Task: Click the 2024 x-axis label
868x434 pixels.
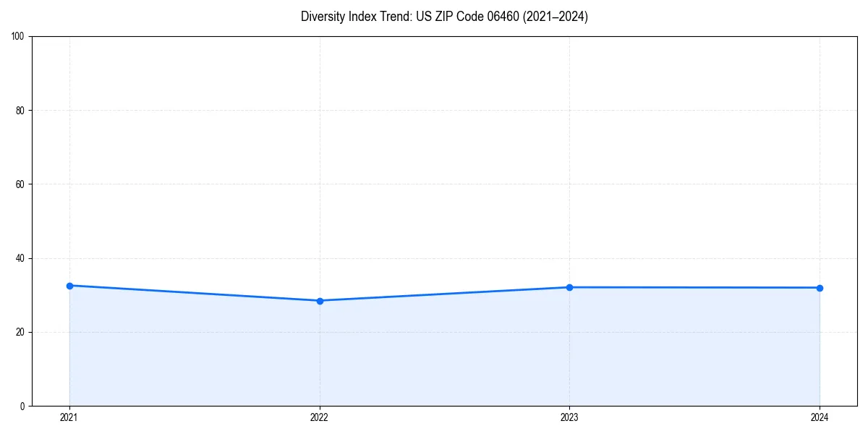Action: point(820,417)
